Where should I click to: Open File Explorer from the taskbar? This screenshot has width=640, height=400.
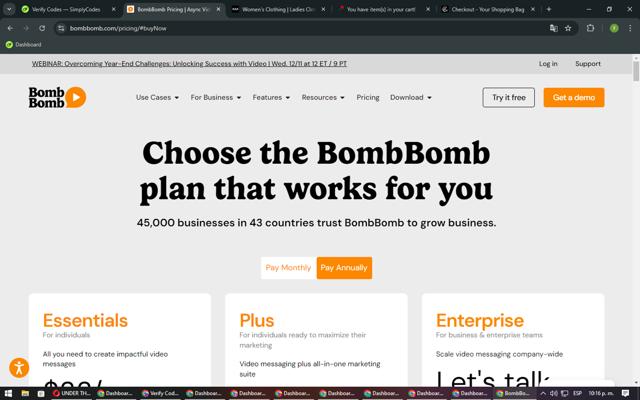tap(25, 393)
